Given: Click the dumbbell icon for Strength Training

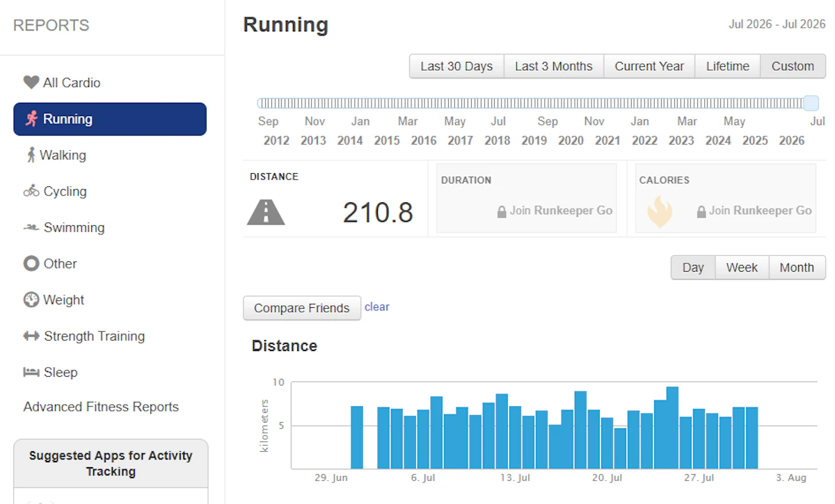Looking at the screenshot, I should click(31, 336).
